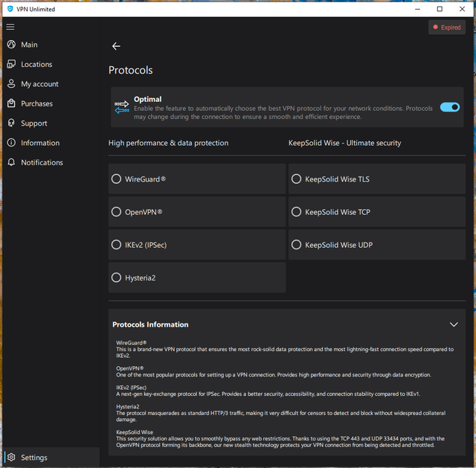
Task: Click the KeepSolid Wise - Ultimate security heading
Action: [x=344, y=143]
